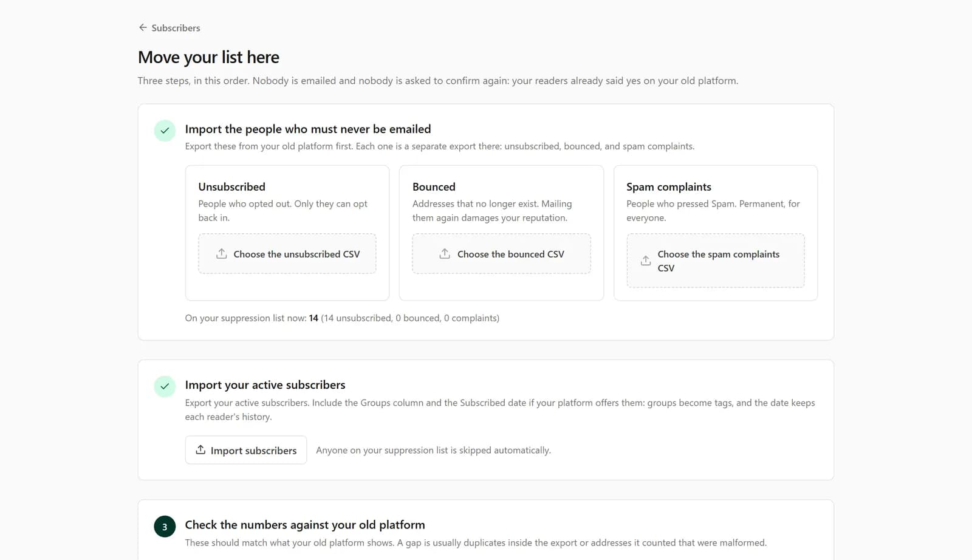Click 'Import your active subscribers' heading
Viewport: 972px width, 560px height.
(265, 384)
